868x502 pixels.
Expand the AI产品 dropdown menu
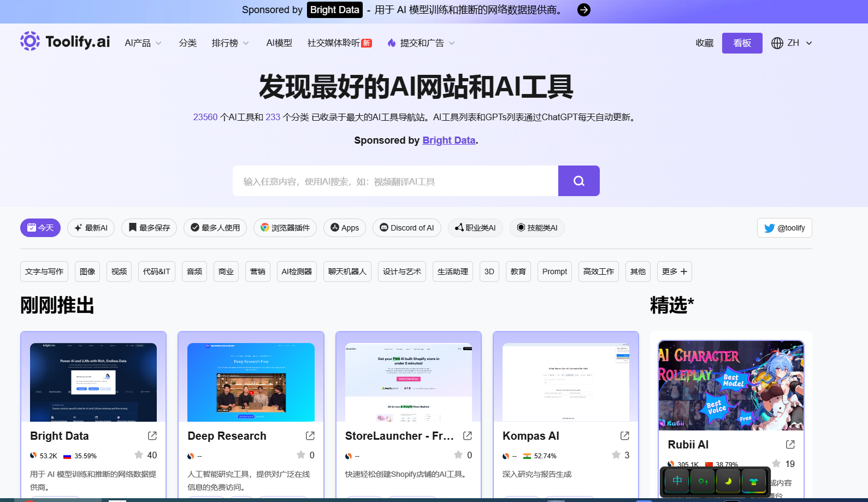pyautogui.click(x=143, y=43)
